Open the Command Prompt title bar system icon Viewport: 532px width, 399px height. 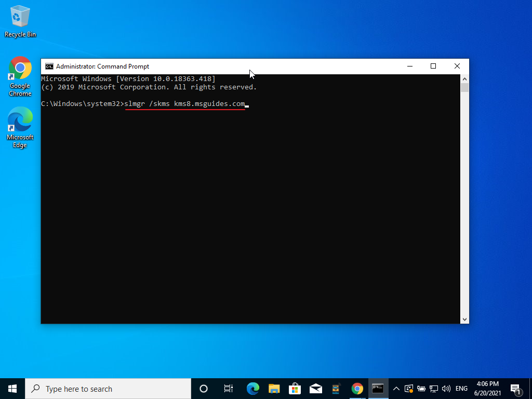pyautogui.click(x=49, y=66)
